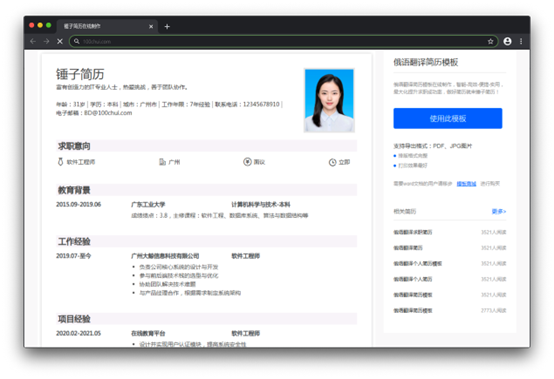This screenshot has width=554, height=379.
Task: Open a new tab with the plus icon
Action: coord(167,26)
